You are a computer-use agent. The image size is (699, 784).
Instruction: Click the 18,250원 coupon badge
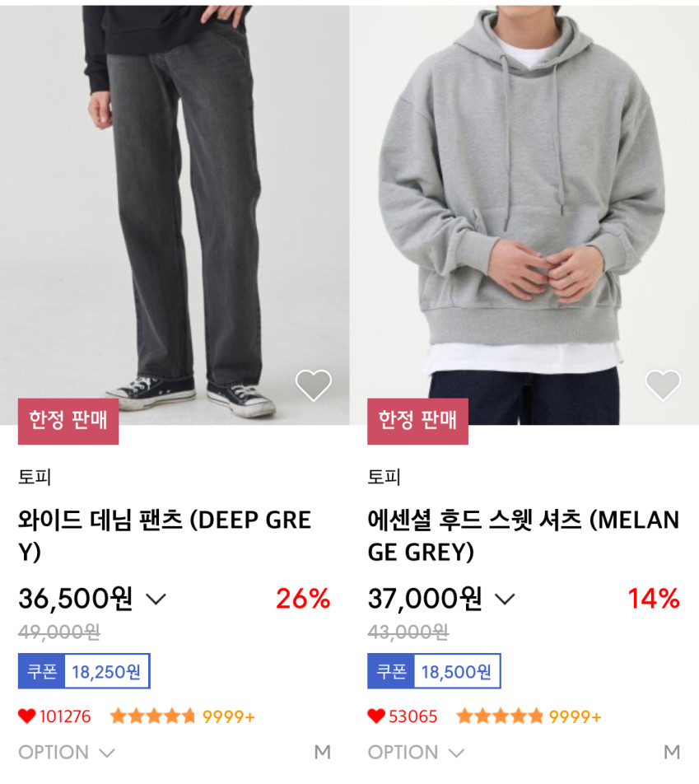coord(84,671)
